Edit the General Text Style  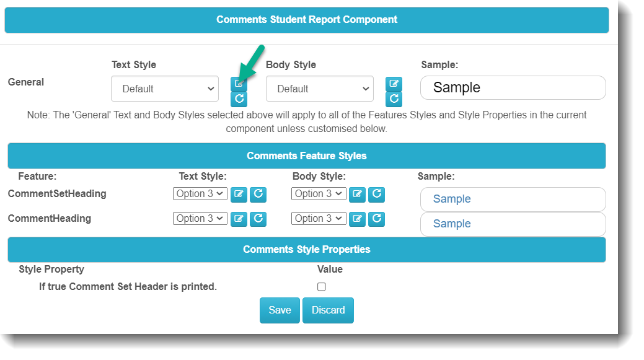(x=239, y=84)
